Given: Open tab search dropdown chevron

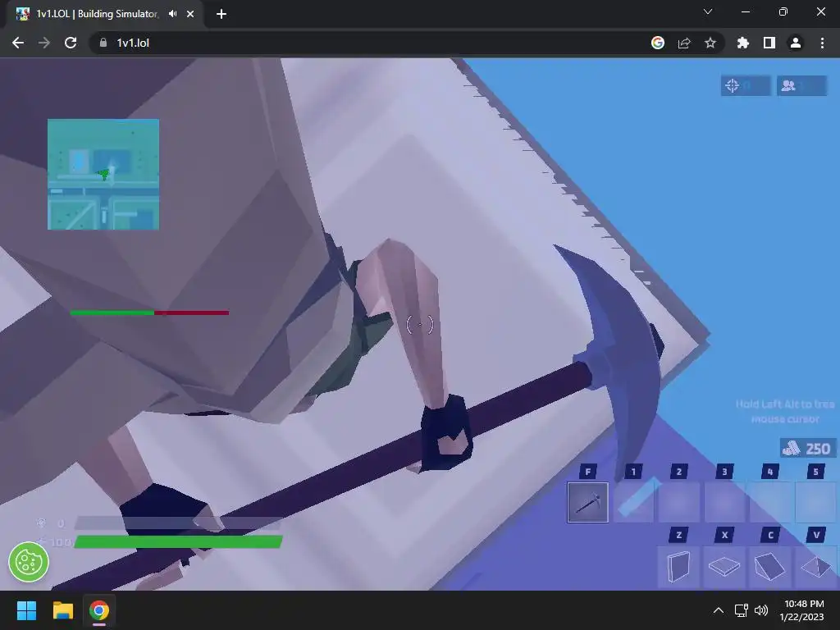Looking at the screenshot, I should (708, 11).
